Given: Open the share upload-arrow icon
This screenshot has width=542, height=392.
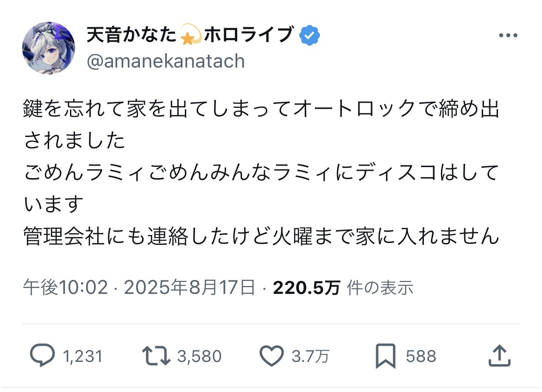Looking at the screenshot, I should (x=499, y=356).
